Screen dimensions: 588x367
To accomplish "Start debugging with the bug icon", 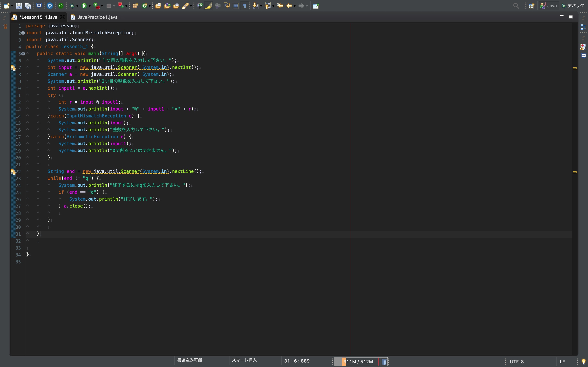I will pos(72,6).
